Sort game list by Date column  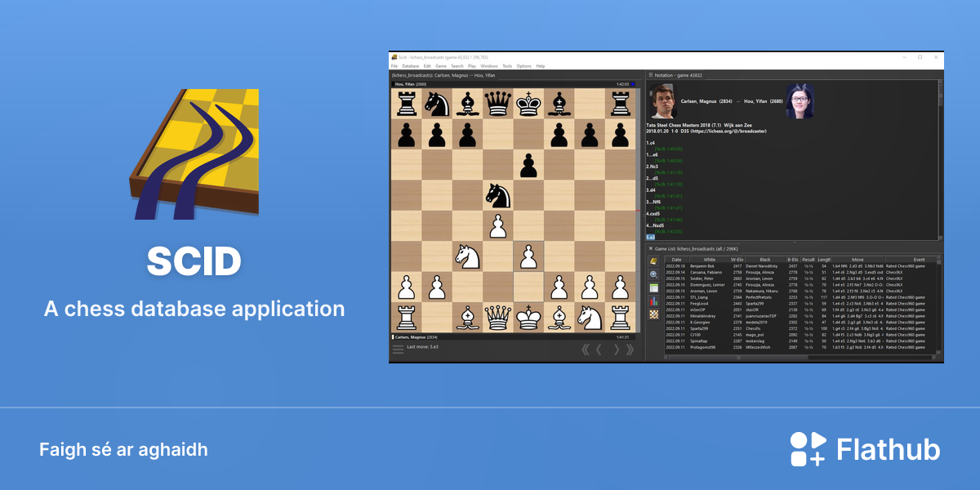coord(676,260)
